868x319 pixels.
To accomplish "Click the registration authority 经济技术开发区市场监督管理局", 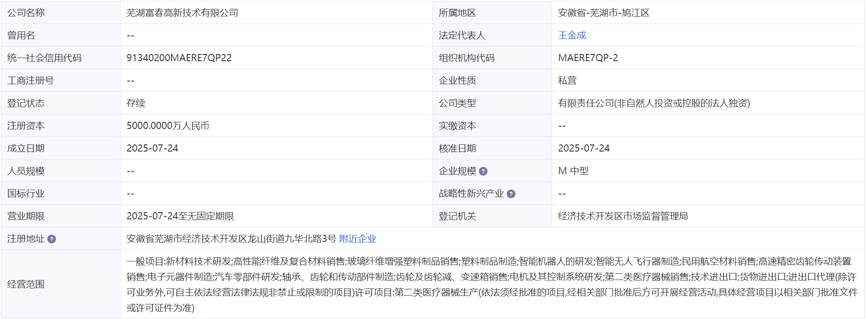I will (x=623, y=216).
